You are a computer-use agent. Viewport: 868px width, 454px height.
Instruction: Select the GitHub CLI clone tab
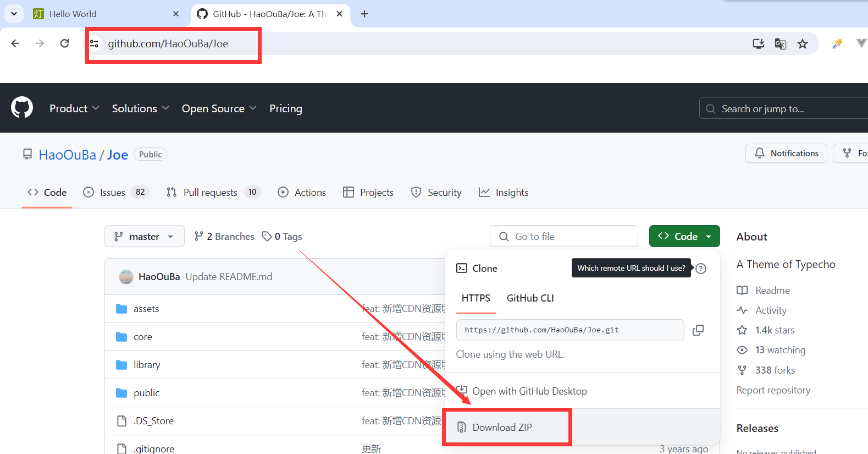point(530,298)
